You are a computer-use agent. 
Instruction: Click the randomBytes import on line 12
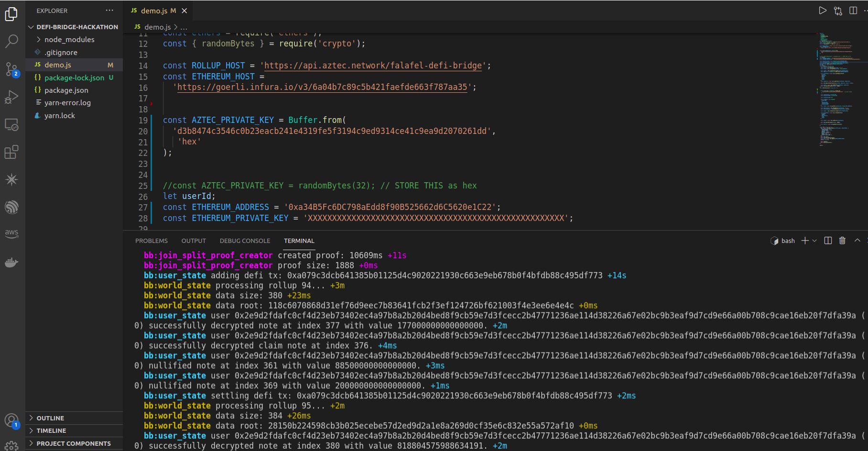pyautogui.click(x=228, y=44)
